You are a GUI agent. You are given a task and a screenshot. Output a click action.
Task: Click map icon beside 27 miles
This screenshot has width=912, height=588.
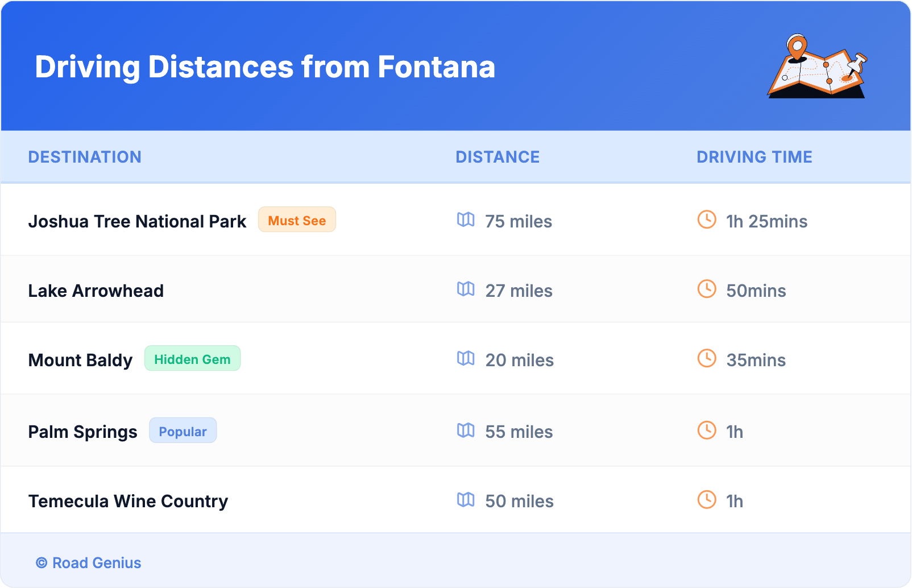466,289
